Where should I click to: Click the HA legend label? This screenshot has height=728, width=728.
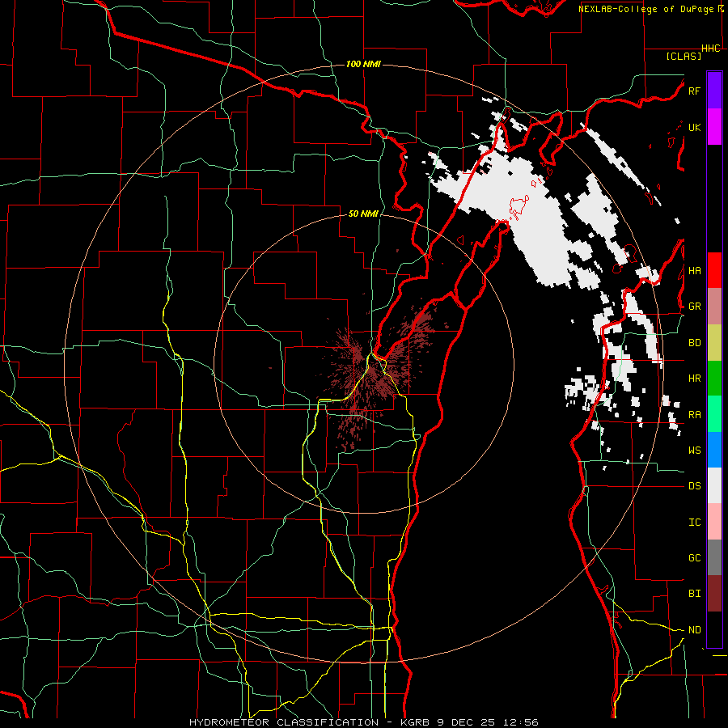(x=694, y=271)
